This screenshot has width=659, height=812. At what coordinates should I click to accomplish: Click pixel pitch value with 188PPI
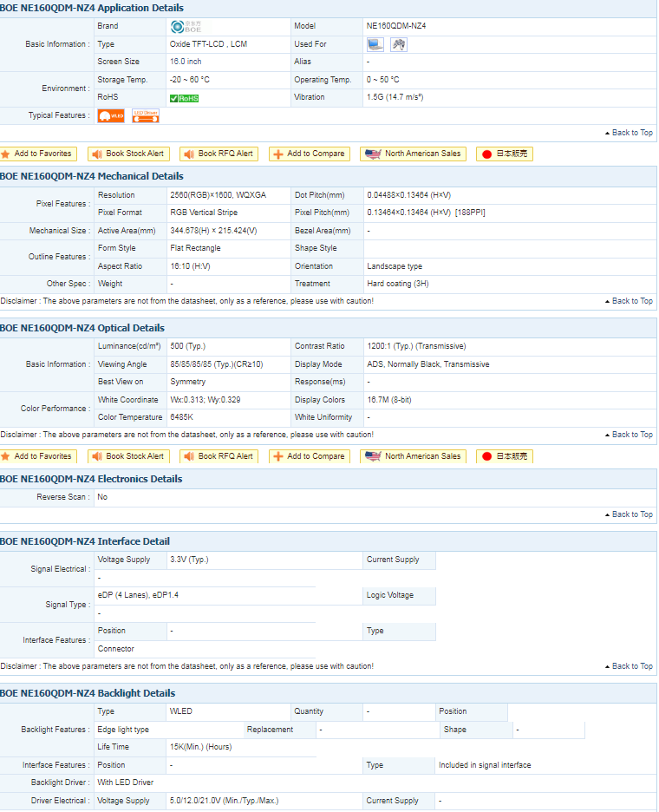tap(426, 213)
